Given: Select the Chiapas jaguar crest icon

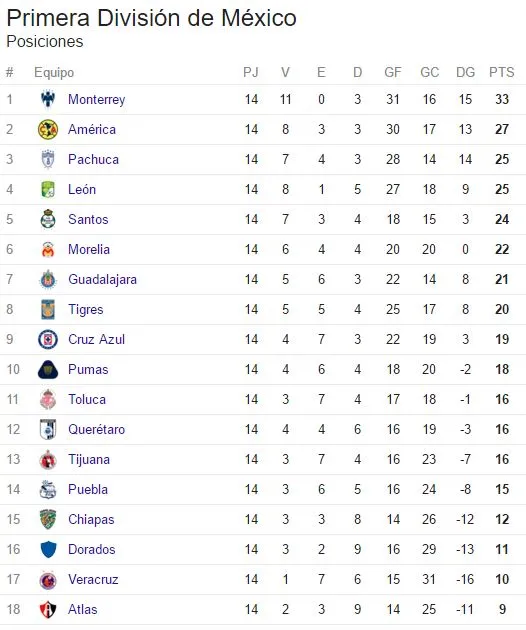Looking at the screenshot, I should pyautogui.click(x=48, y=520).
